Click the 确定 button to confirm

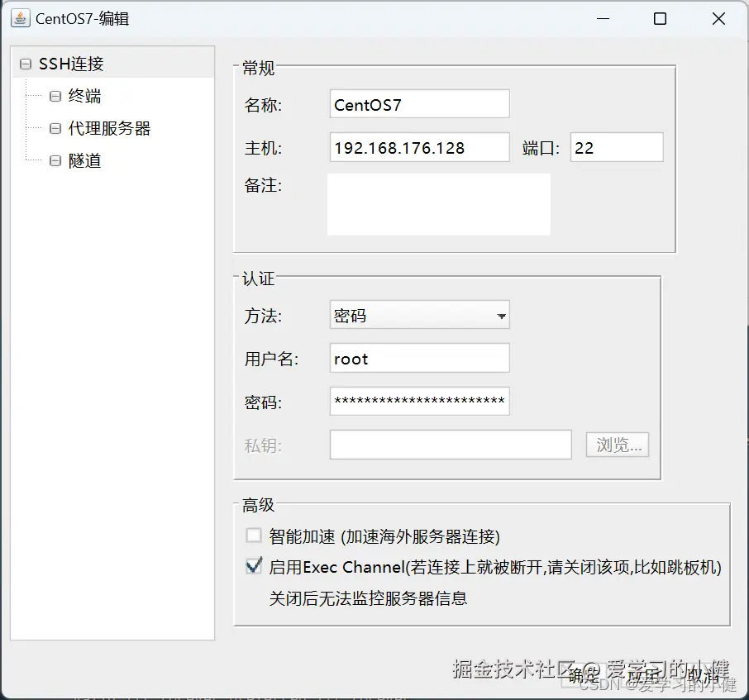tap(585, 675)
